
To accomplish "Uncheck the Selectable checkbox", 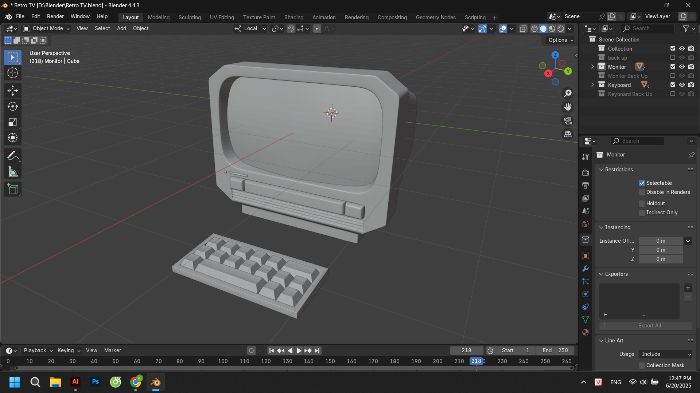I will pyautogui.click(x=642, y=183).
